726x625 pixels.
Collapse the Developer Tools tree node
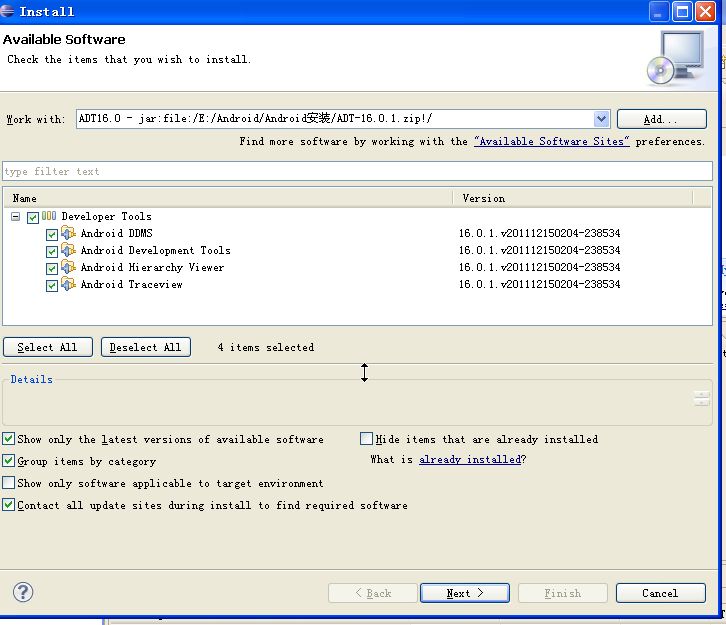tap(16, 216)
